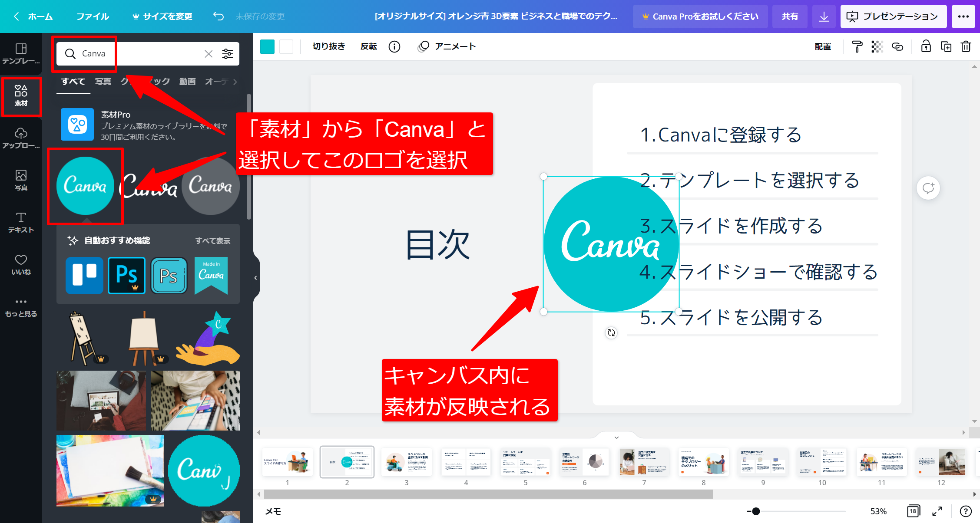This screenshot has width=980, height=523.
Task: Click the horizontal thumbnails scrollbar
Action: point(488,494)
